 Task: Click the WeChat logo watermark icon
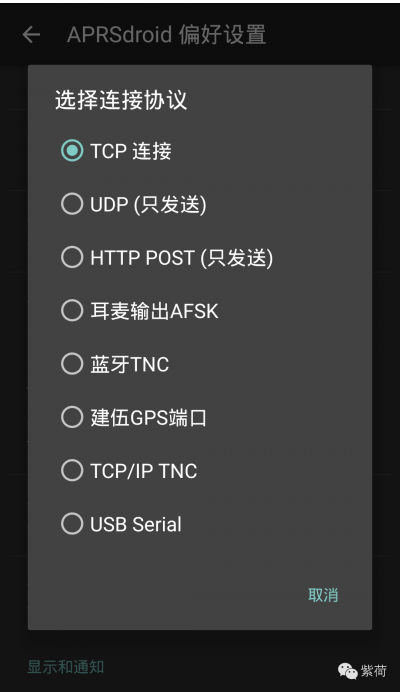347,671
